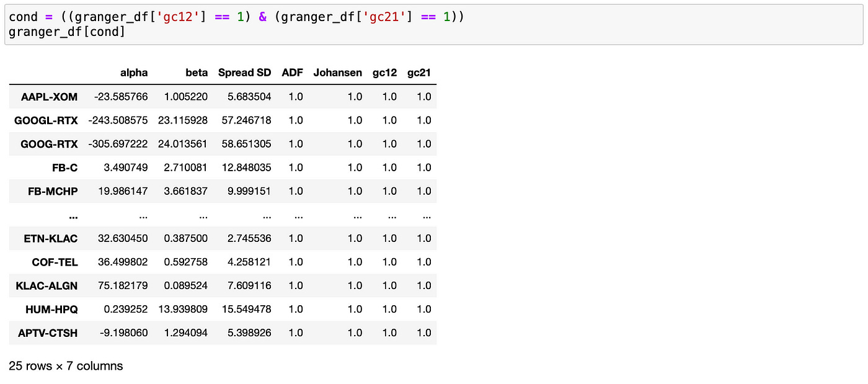Click Spread SD value 5.398926
The width and height of the screenshot is (868, 384).
tap(249, 333)
